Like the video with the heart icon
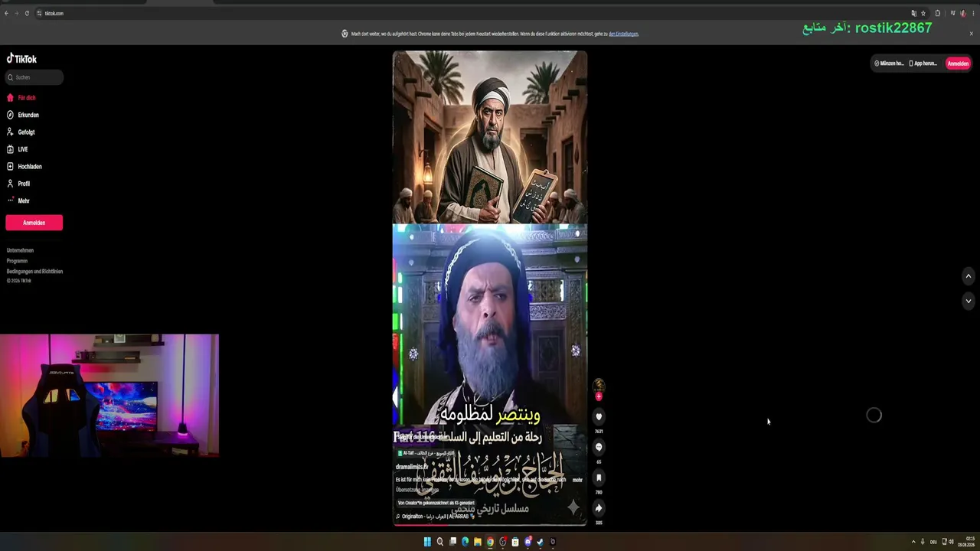The image size is (980, 551). click(599, 416)
